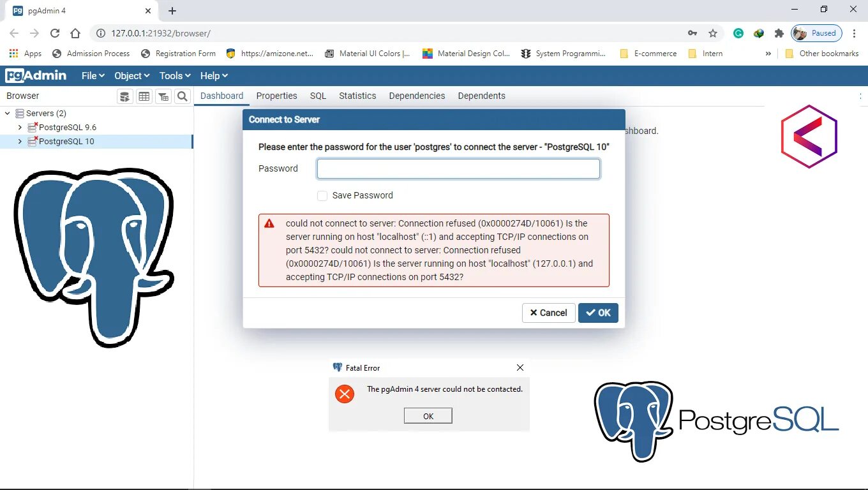
Task: Open a new browser tab with plus icon
Action: (172, 11)
